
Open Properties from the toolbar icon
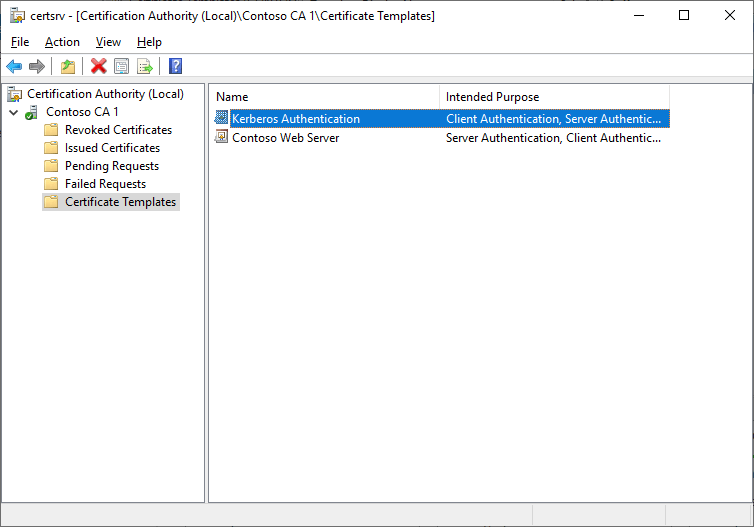121,66
